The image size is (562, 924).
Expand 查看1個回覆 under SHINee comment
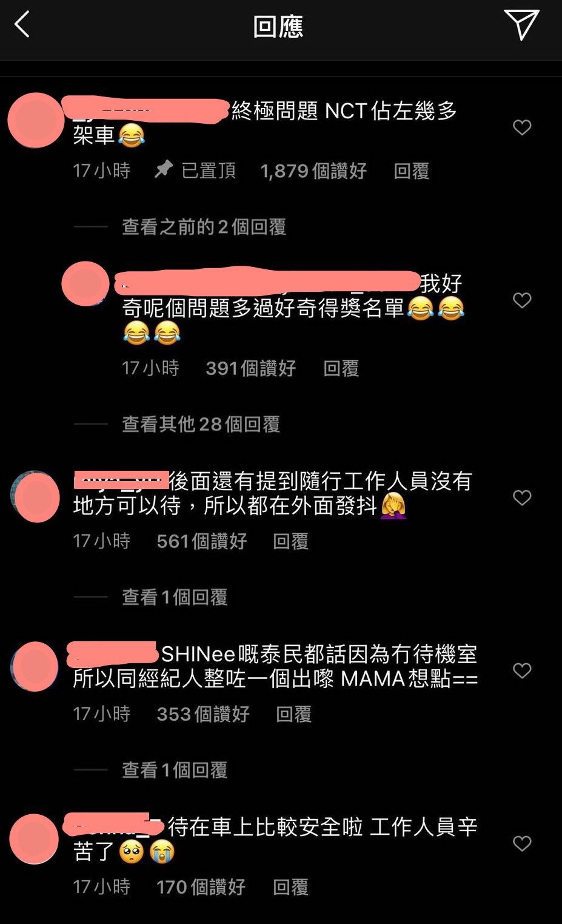coord(175,770)
